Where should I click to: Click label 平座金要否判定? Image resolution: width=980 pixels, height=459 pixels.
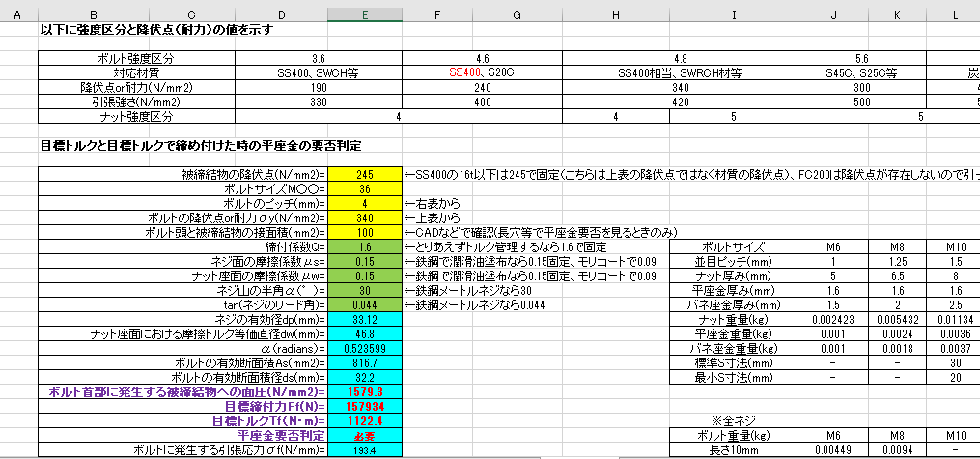281,435
